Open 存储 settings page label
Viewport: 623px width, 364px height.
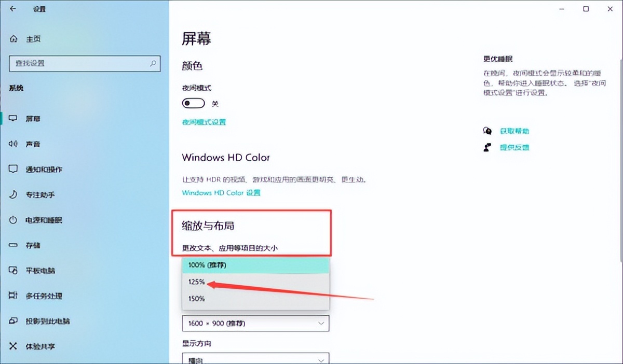(33, 245)
